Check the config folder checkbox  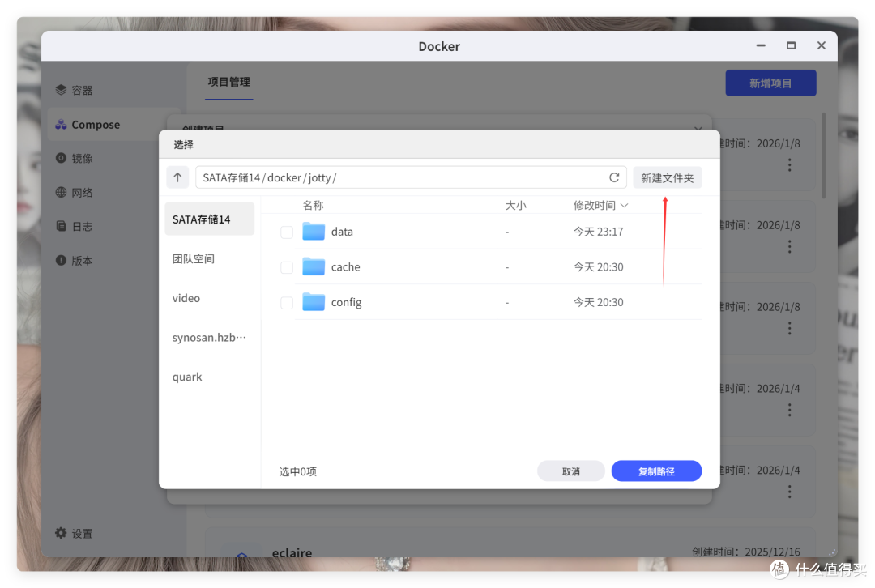pyautogui.click(x=287, y=302)
